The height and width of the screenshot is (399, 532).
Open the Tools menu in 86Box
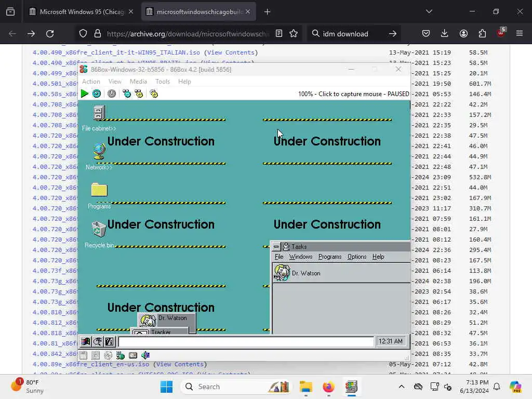click(x=163, y=82)
